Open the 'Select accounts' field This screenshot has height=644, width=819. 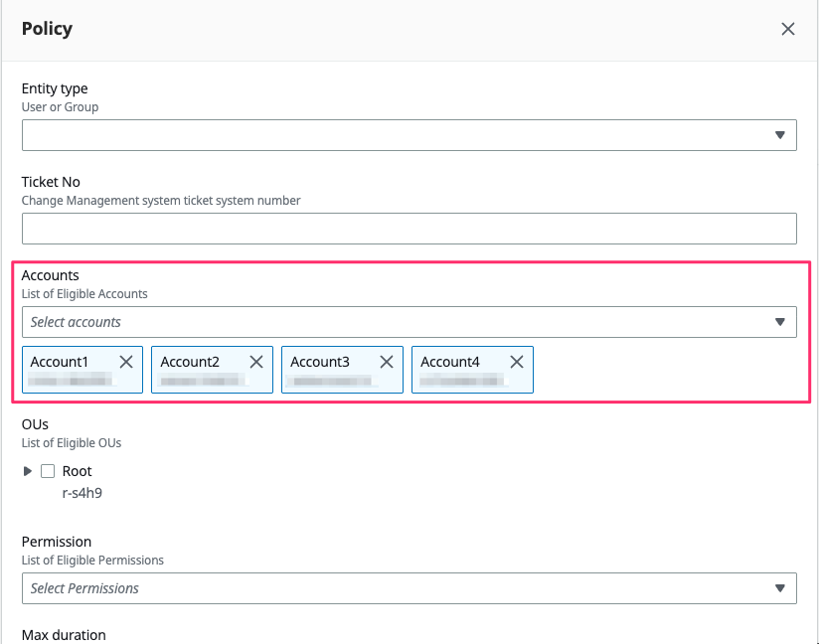(x=398, y=322)
